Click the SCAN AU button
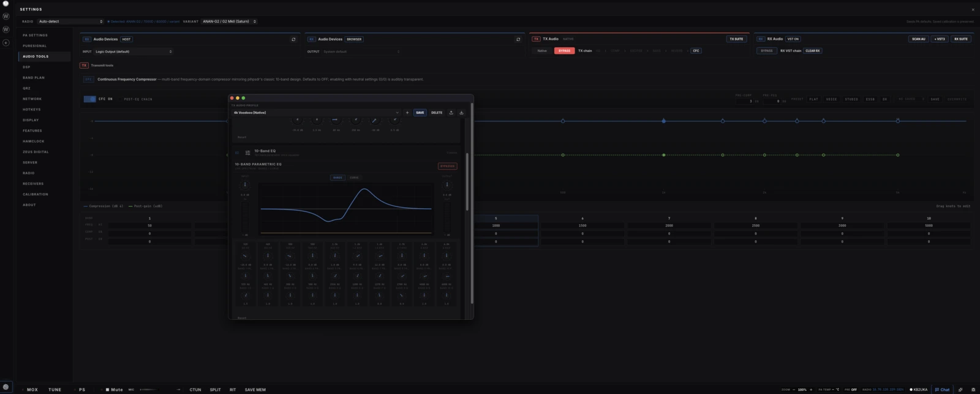This screenshot has height=394, width=980. tap(918, 39)
